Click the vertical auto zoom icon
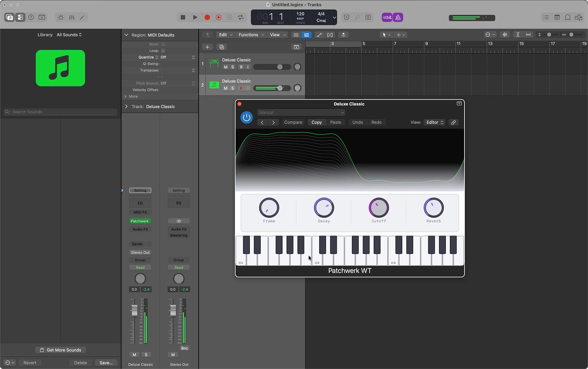 click(x=518, y=35)
